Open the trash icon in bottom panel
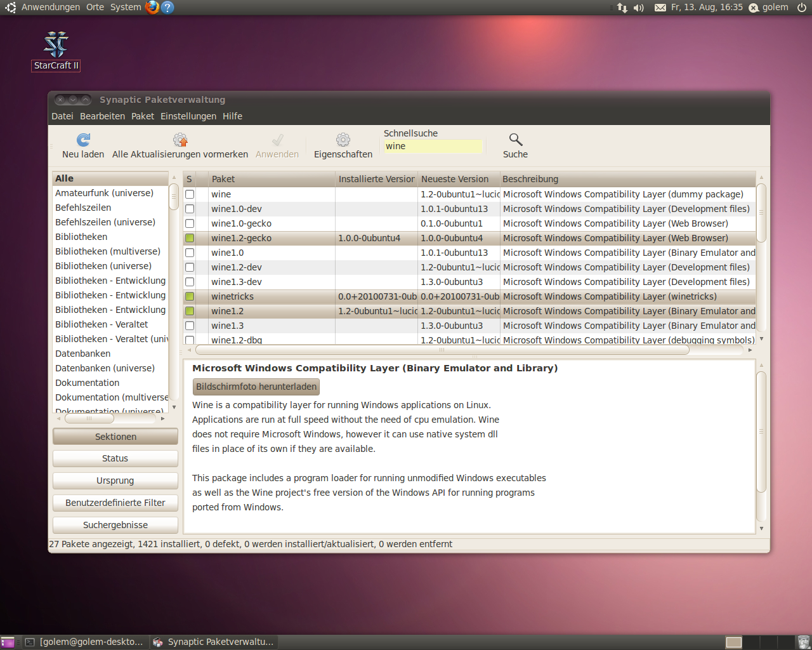The width and height of the screenshot is (812, 650). coord(804,642)
